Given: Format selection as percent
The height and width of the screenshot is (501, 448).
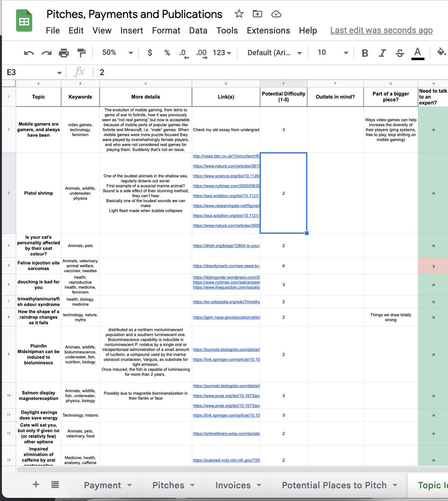Looking at the screenshot, I should click(x=167, y=53).
